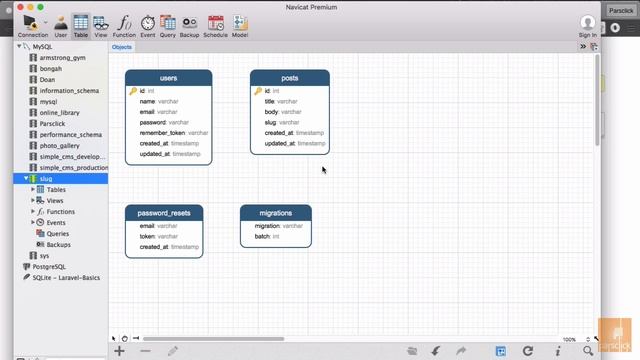Collapse the slug database node
This screenshot has width=640, height=360.
pos(26,178)
